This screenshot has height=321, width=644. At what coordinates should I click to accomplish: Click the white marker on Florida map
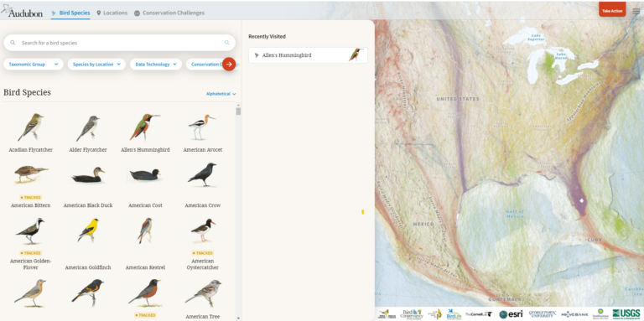click(581, 200)
